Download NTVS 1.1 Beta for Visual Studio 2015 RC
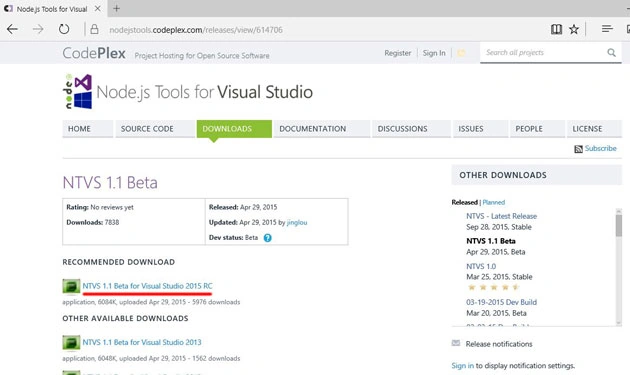The image size is (630, 375). pyautogui.click(x=147, y=286)
